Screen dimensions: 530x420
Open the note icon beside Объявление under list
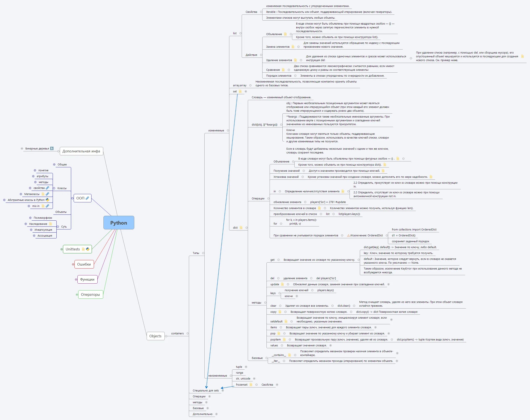point(285,34)
